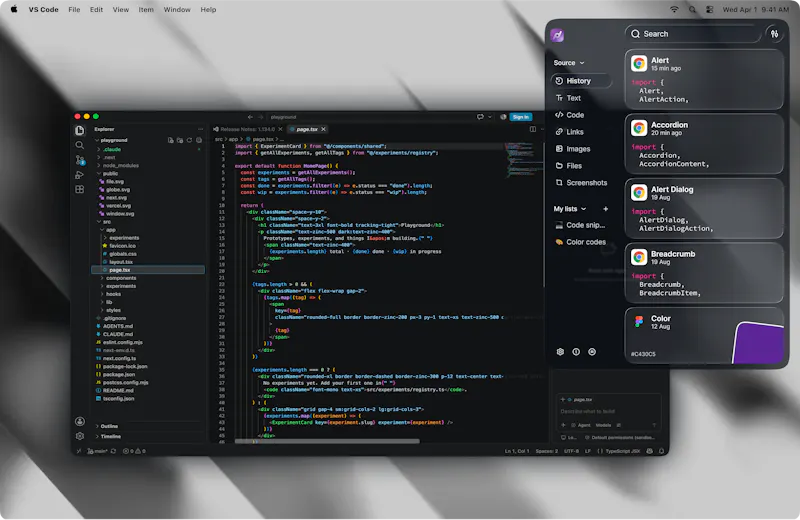Switch to the Release Notes tab
Image resolution: width=800 pixels, height=520 pixels.
(248, 129)
